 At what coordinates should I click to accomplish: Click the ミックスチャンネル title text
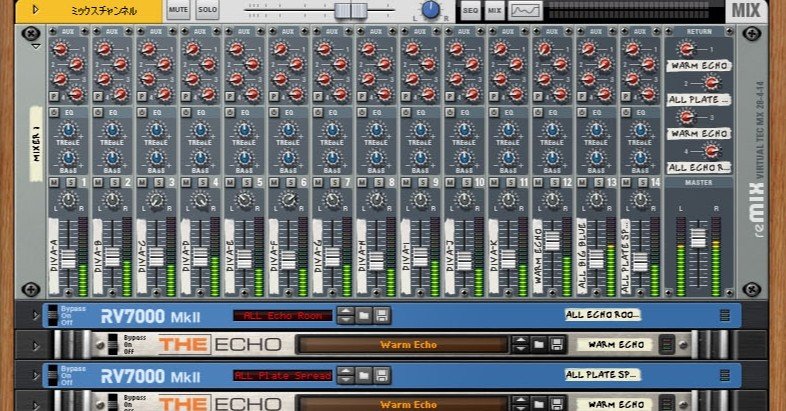[104, 11]
